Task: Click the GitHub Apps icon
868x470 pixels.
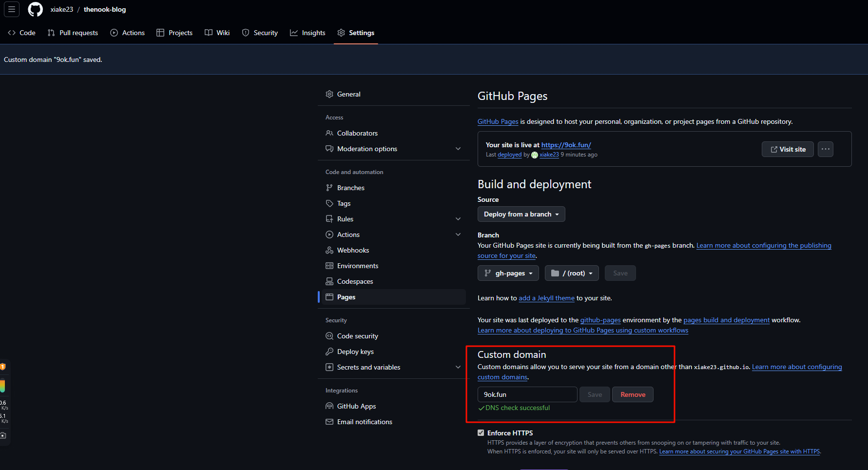Action: (329, 406)
